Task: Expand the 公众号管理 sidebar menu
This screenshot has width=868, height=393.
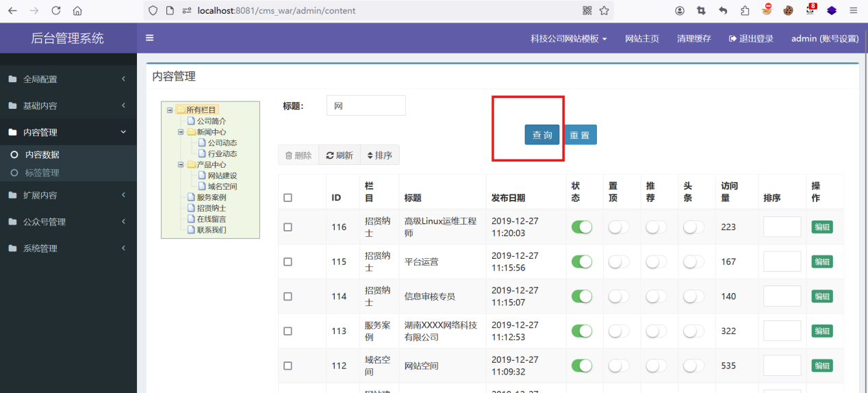Action: point(68,222)
